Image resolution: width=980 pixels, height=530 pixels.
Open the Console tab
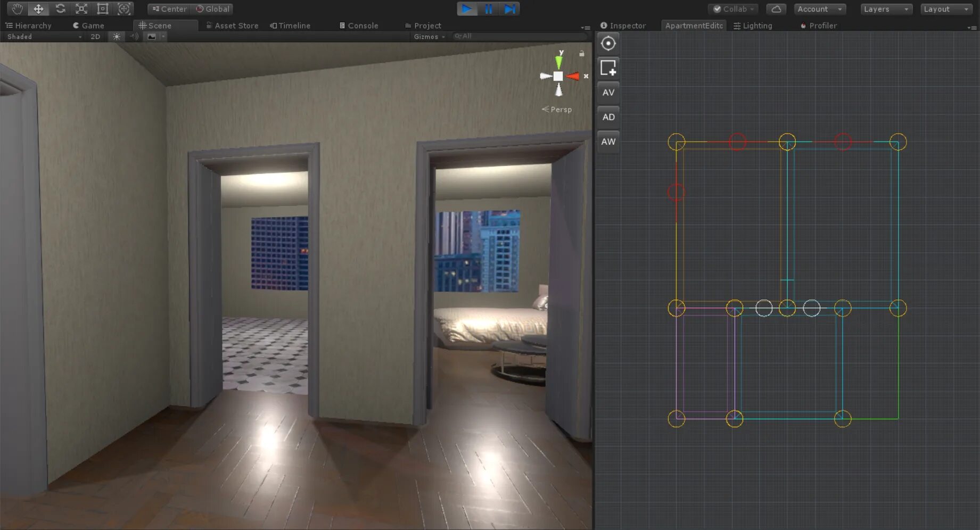click(x=359, y=26)
